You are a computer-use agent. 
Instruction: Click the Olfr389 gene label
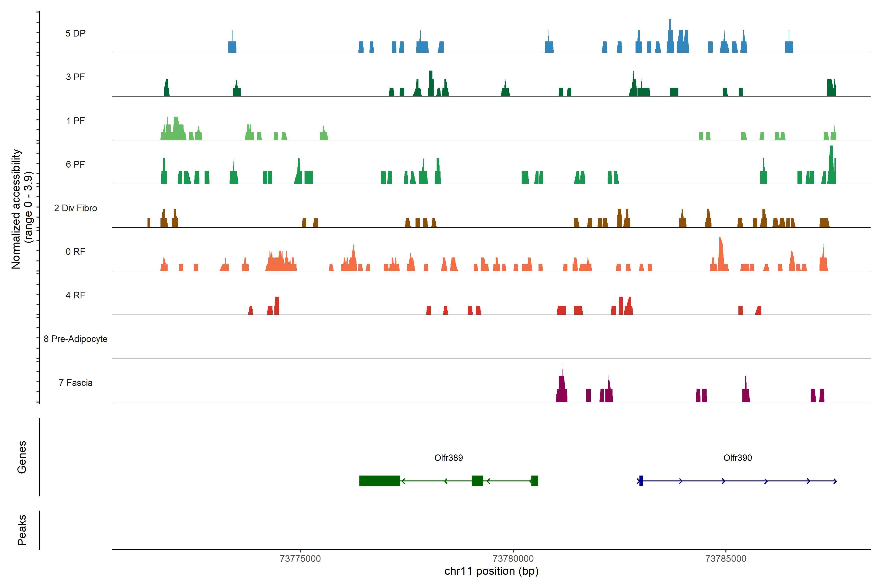pyautogui.click(x=449, y=458)
